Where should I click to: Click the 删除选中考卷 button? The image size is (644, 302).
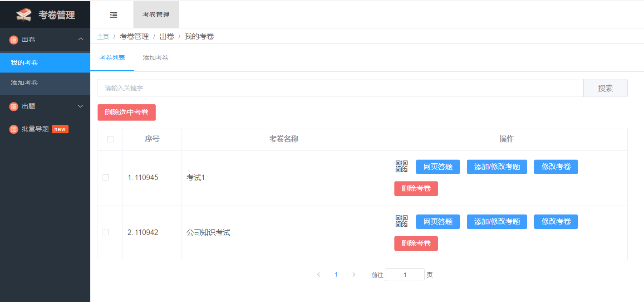point(126,112)
